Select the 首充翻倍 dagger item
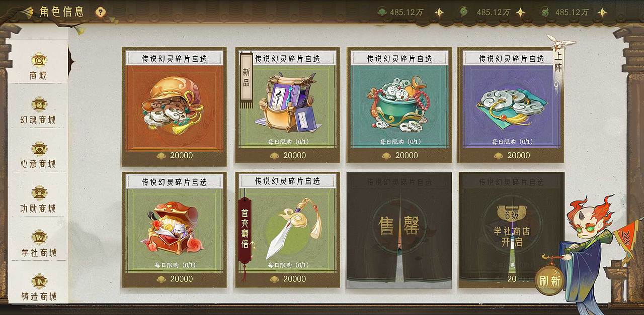 (287, 230)
